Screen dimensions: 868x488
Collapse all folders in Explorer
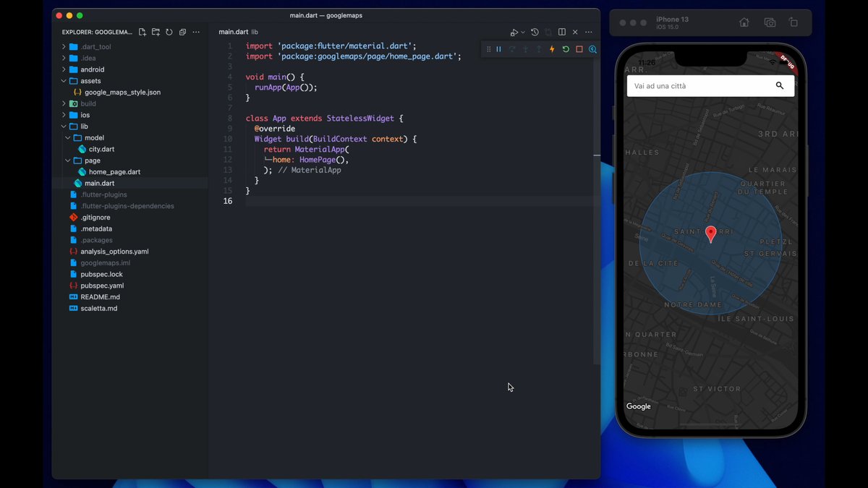pyautogui.click(x=182, y=33)
